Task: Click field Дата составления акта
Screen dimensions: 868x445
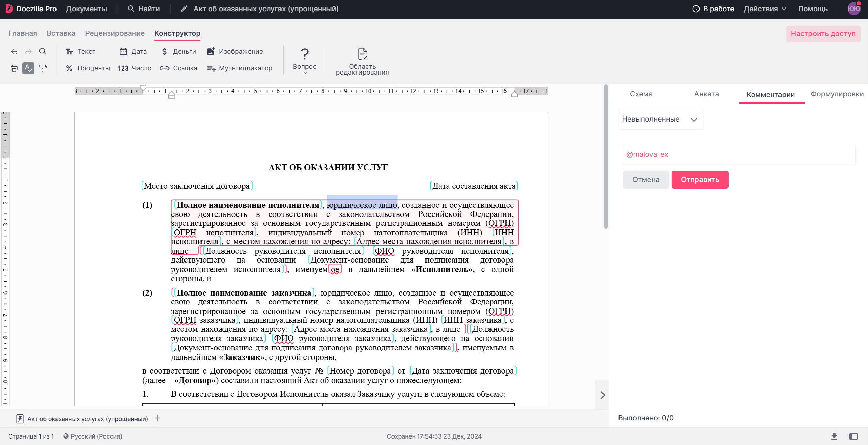Action: (474, 186)
